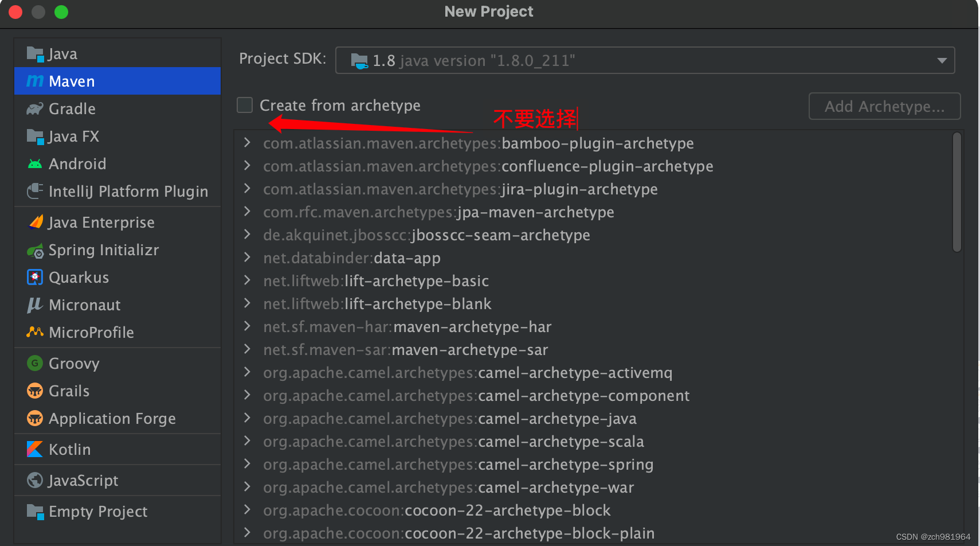Click the Grails icon

point(35,391)
